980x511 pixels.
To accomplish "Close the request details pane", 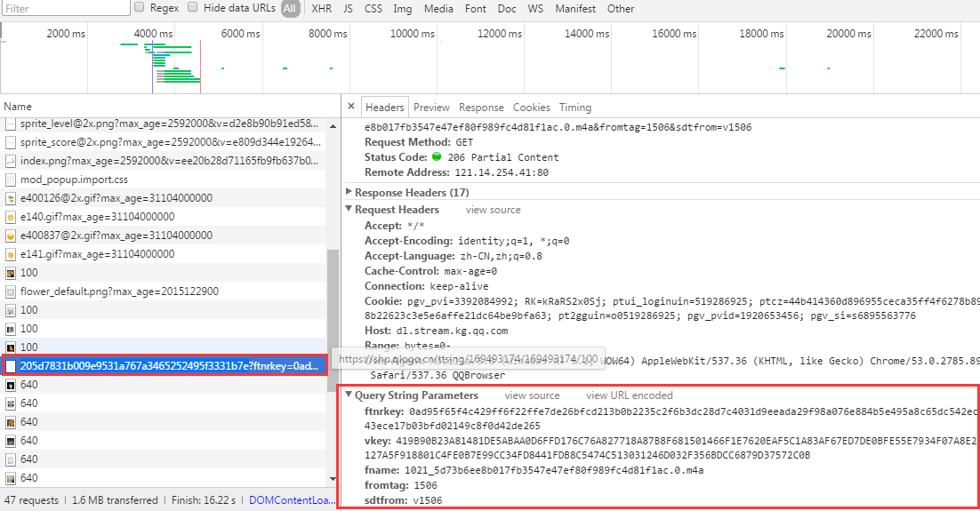I will (x=351, y=106).
